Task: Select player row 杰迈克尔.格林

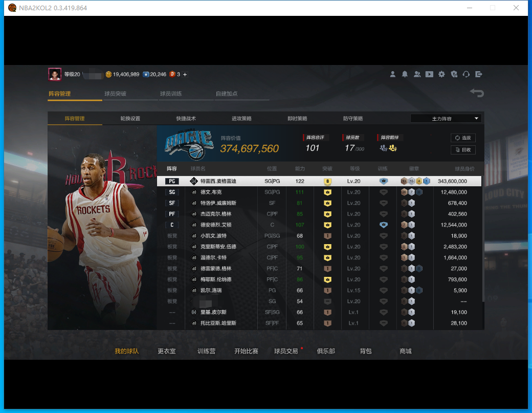Action: 319,214
